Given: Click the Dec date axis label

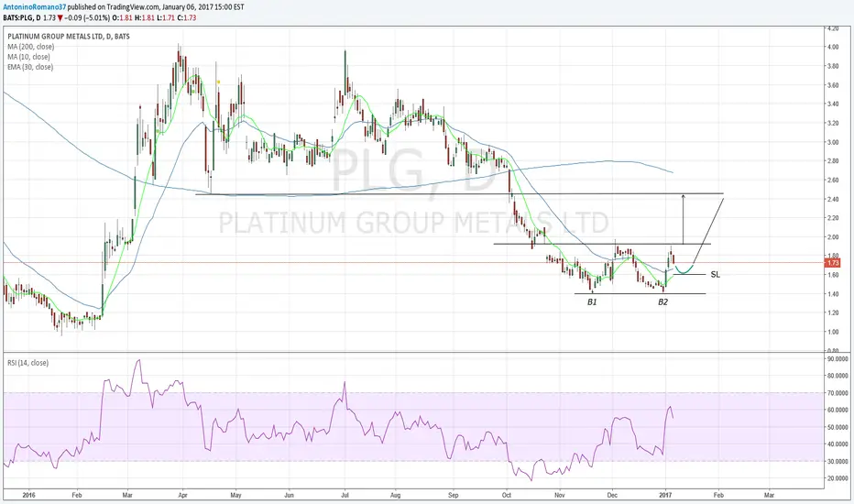Looking at the screenshot, I should 612,495.
